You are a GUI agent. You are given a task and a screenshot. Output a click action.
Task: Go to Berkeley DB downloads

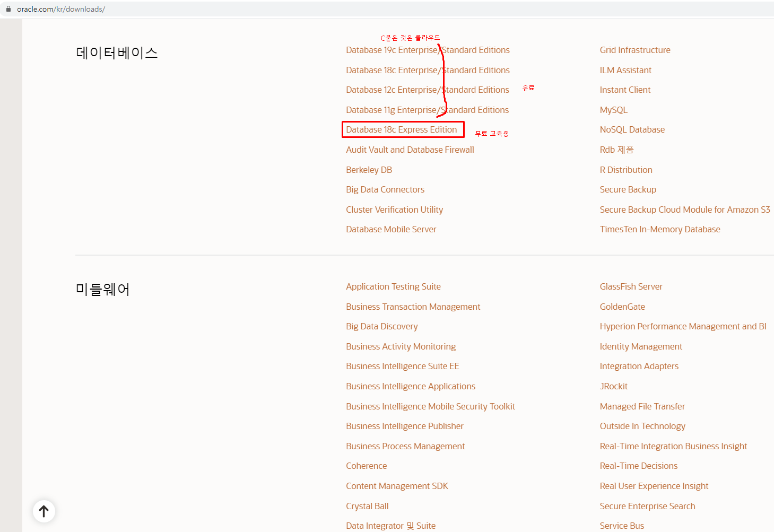coord(369,170)
